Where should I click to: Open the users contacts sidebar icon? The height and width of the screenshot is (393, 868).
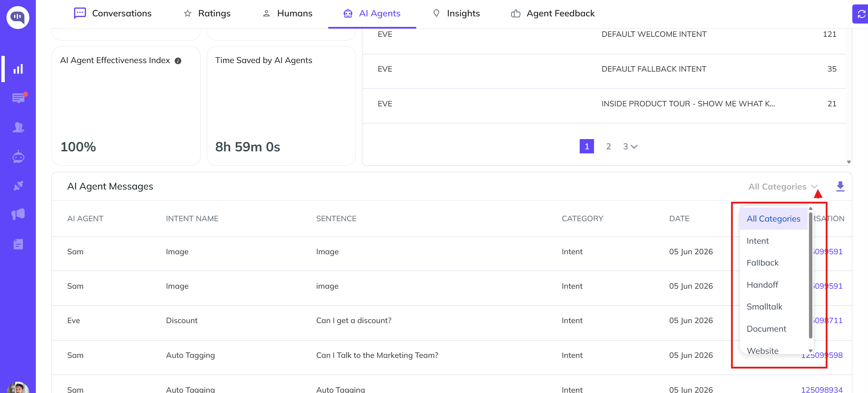[x=18, y=127]
